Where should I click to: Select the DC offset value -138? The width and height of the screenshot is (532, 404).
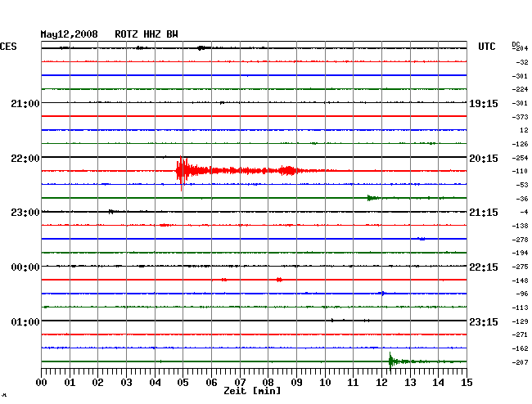(x=520, y=226)
